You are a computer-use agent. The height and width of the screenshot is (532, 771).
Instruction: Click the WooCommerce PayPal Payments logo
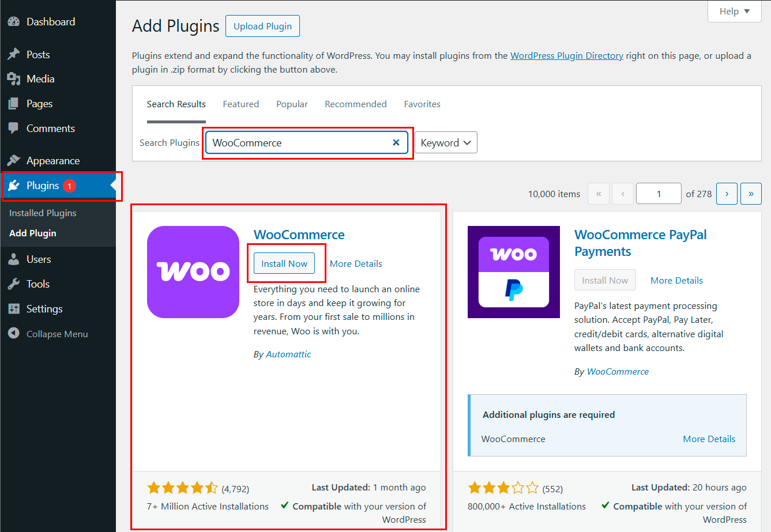[x=514, y=272]
